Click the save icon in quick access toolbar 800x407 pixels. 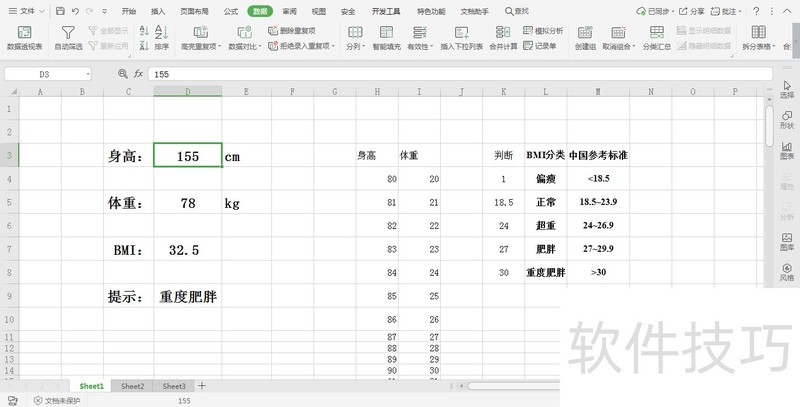[61, 11]
